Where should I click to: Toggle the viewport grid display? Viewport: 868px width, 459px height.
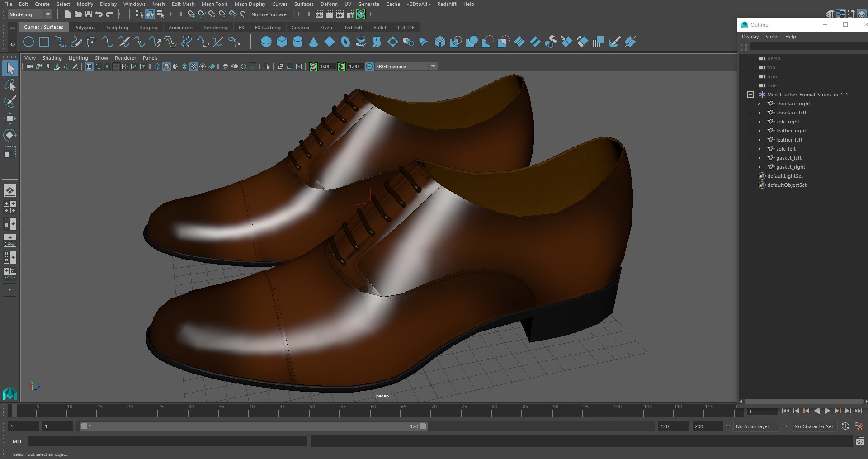[x=89, y=66]
